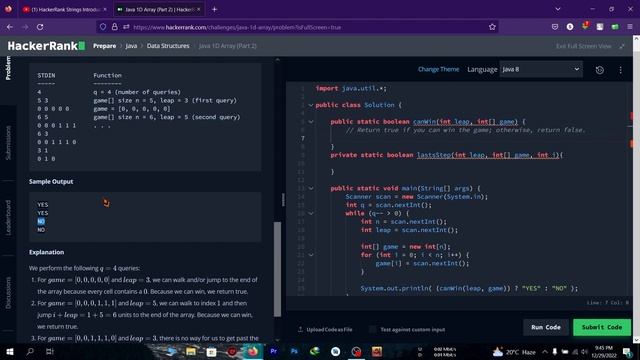Reload the HackerRank page
The width and height of the screenshot is (640, 360).
40,27
